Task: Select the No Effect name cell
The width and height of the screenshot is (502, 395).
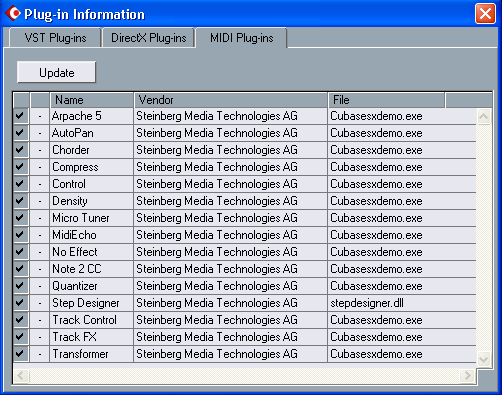Action: (x=92, y=252)
